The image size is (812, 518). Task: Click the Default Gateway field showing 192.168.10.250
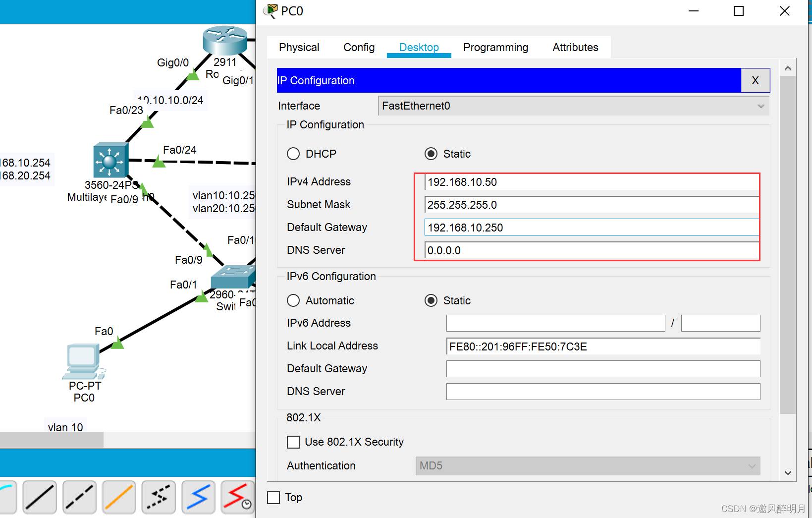pos(592,228)
